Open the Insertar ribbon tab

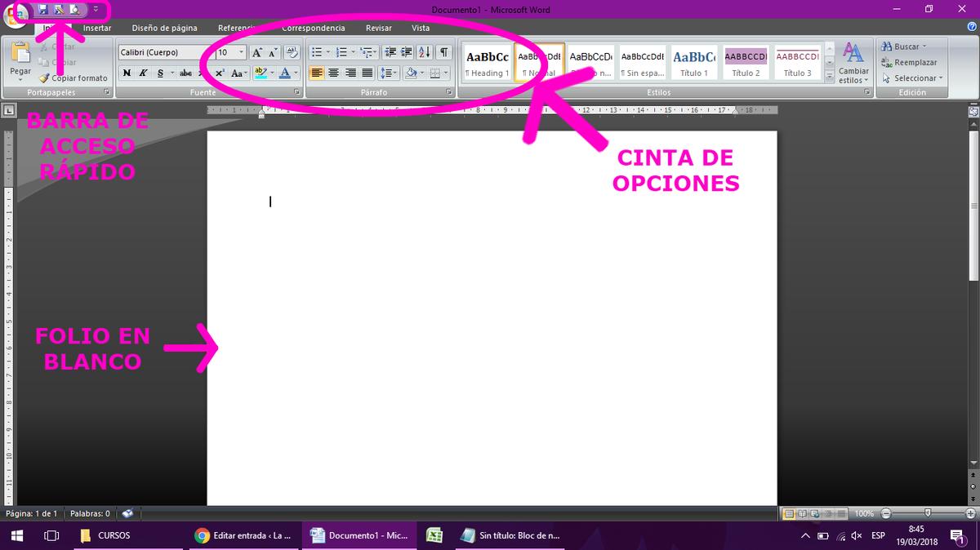(97, 28)
